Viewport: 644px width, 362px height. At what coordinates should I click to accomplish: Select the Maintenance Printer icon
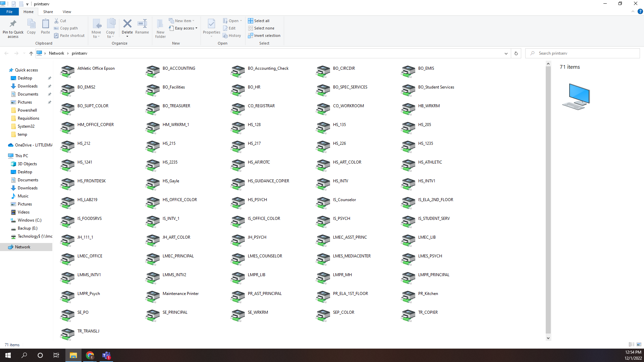tap(153, 296)
